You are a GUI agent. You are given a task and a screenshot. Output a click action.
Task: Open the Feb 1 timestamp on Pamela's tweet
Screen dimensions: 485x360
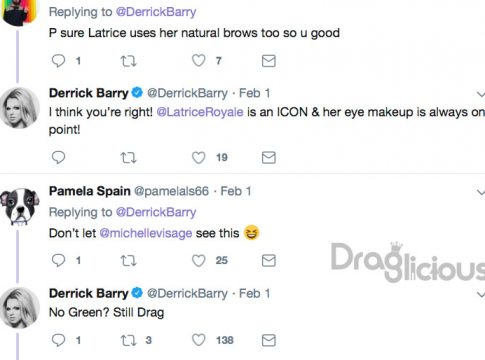pyautogui.click(x=236, y=191)
